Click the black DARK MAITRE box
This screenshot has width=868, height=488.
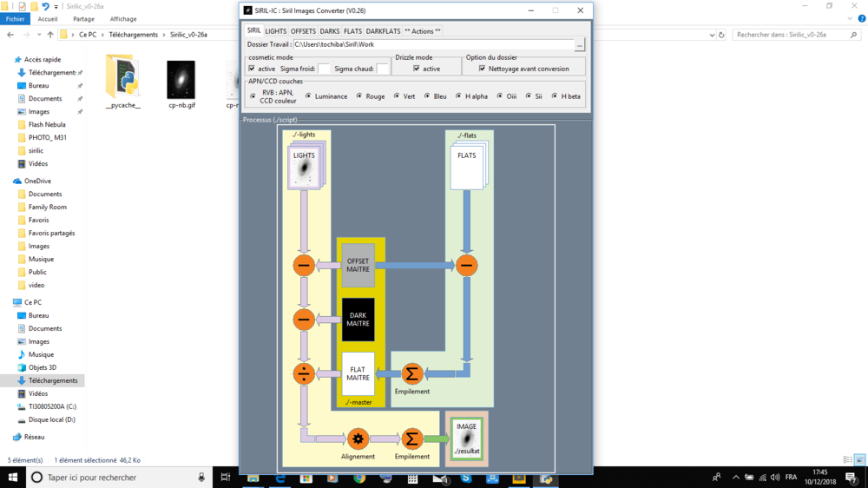pyautogui.click(x=358, y=320)
